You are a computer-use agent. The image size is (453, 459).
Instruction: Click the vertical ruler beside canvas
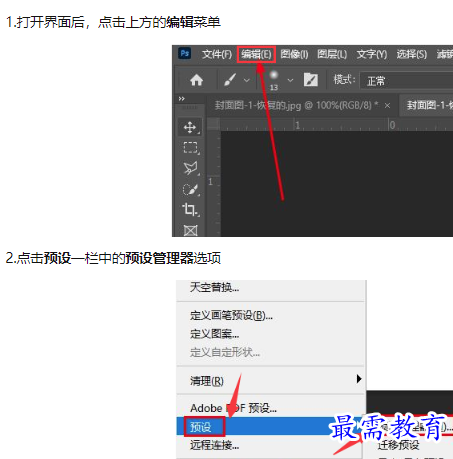214,184
